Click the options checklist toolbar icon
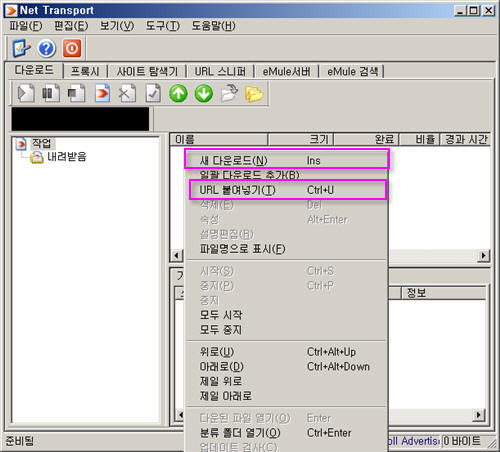The image size is (500, 452). [22, 49]
